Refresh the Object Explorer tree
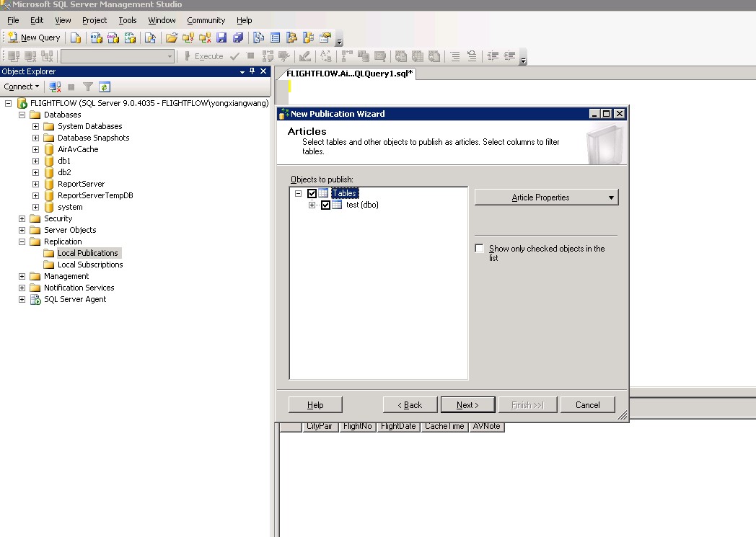756x537 pixels. 105,86
